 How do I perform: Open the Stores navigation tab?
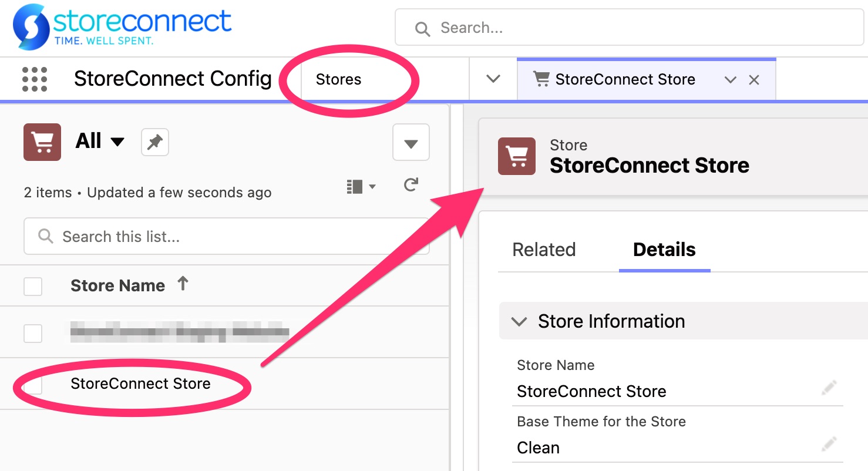point(339,79)
